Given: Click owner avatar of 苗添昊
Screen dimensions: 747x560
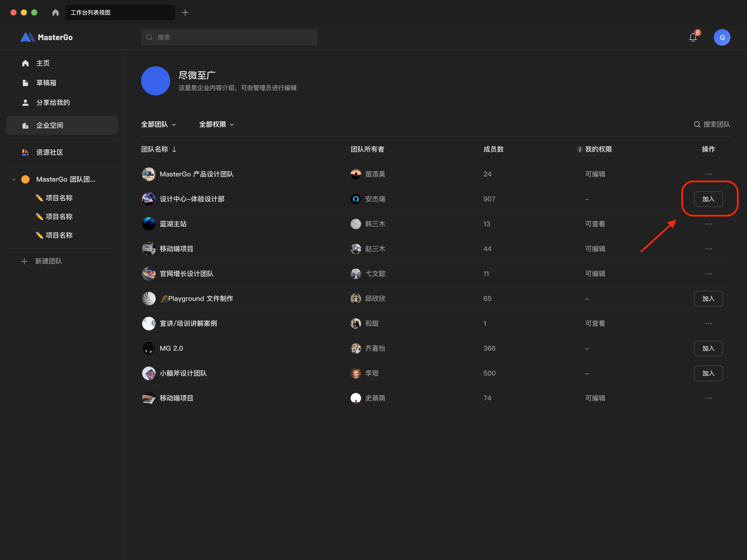Looking at the screenshot, I should [x=356, y=174].
